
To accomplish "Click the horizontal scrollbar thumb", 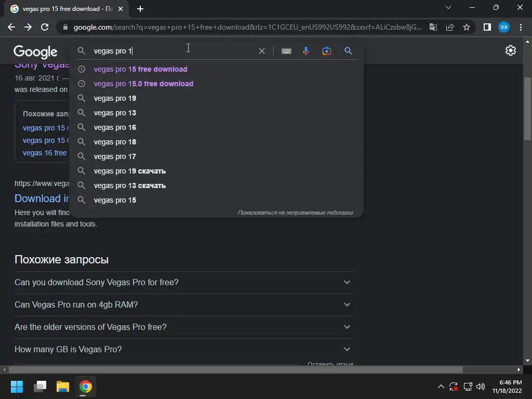I will [236, 369].
